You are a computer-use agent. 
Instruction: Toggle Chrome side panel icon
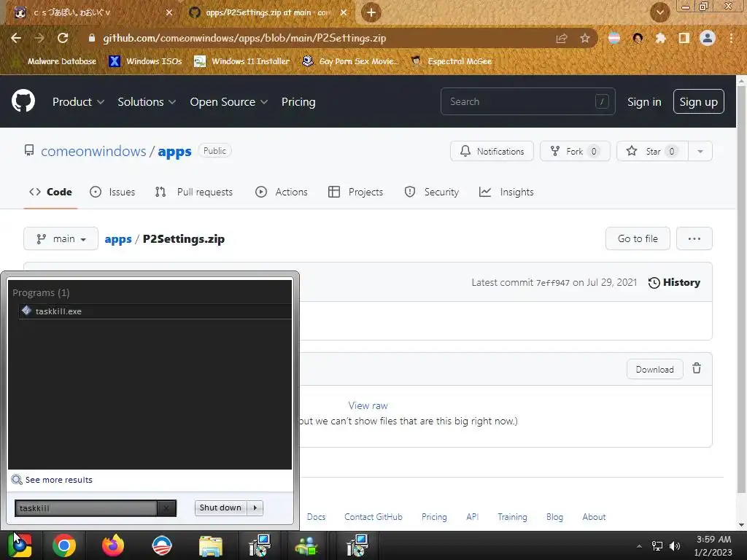(684, 38)
